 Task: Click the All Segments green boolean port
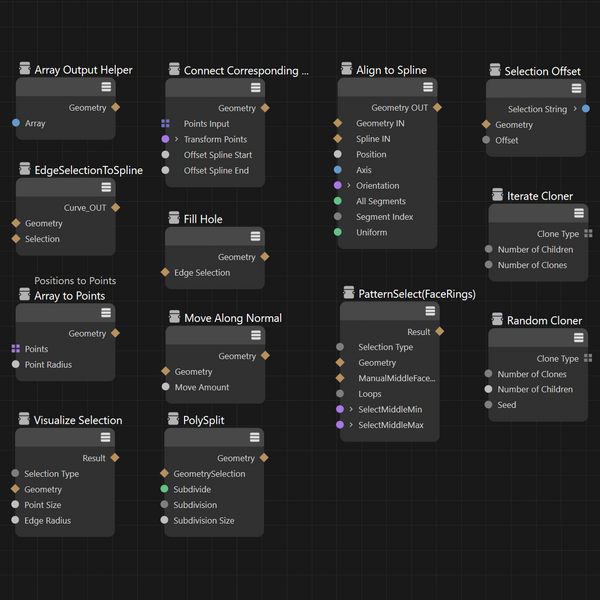(x=338, y=201)
